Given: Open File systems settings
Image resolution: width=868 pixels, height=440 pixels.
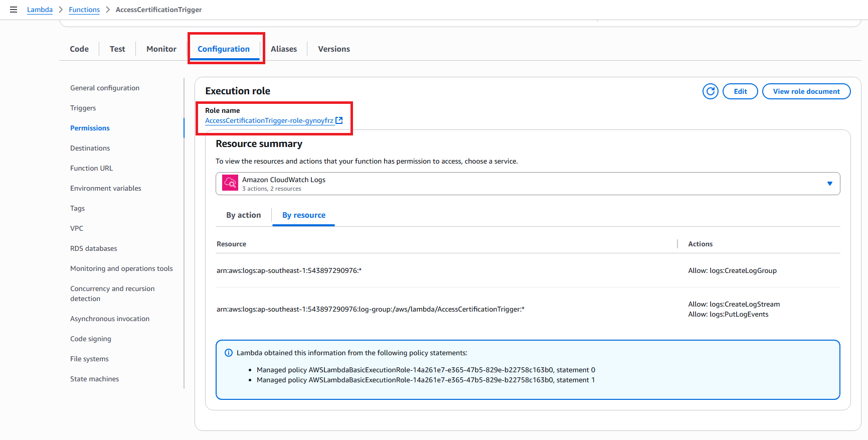Looking at the screenshot, I should (89, 359).
